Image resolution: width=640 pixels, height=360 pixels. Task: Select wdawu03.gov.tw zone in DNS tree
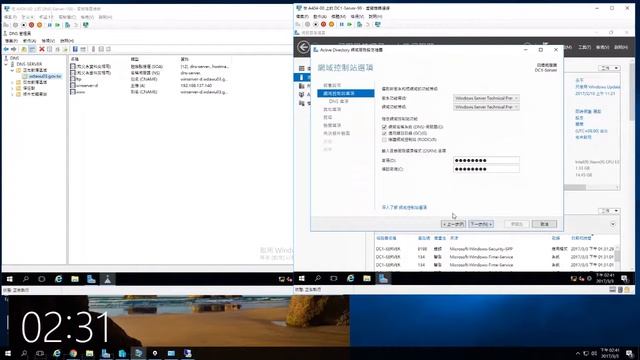[45, 76]
